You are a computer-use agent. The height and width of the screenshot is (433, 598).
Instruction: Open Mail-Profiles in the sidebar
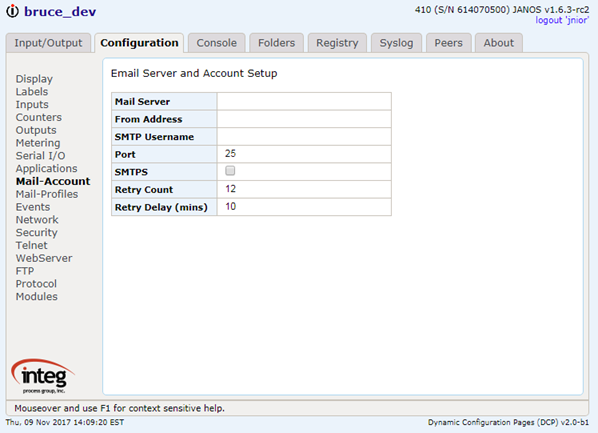(x=47, y=194)
